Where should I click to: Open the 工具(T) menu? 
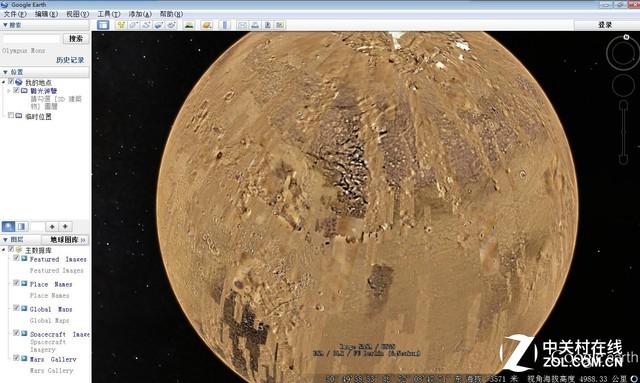tap(109, 14)
